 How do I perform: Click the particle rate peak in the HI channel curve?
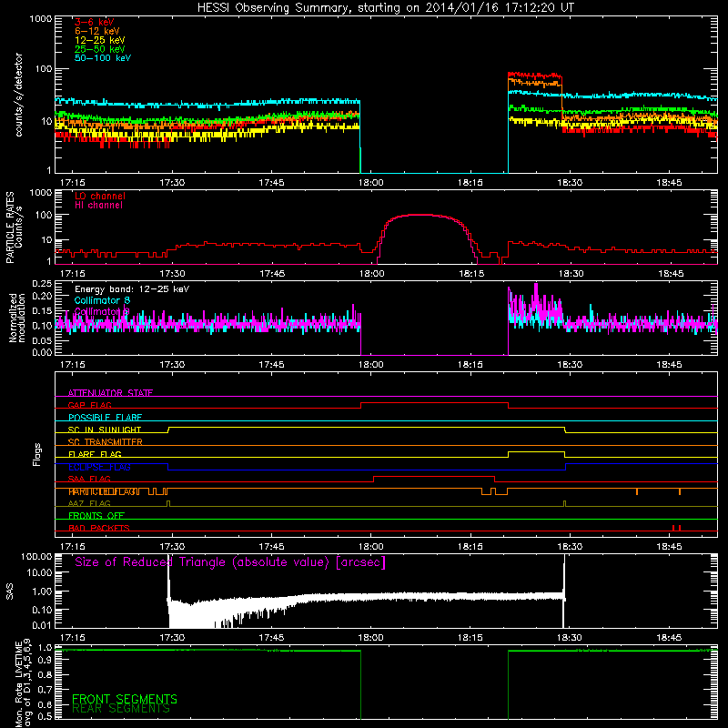click(422, 215)
